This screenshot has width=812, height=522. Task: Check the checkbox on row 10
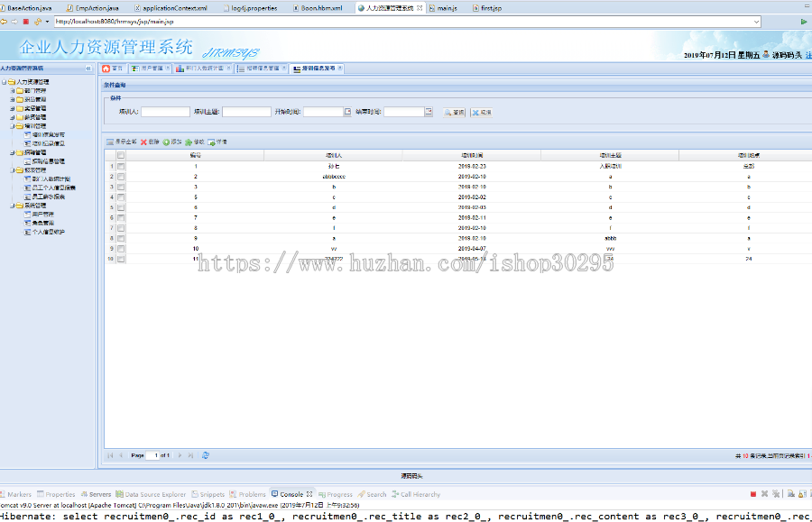[x=120, y=258]
